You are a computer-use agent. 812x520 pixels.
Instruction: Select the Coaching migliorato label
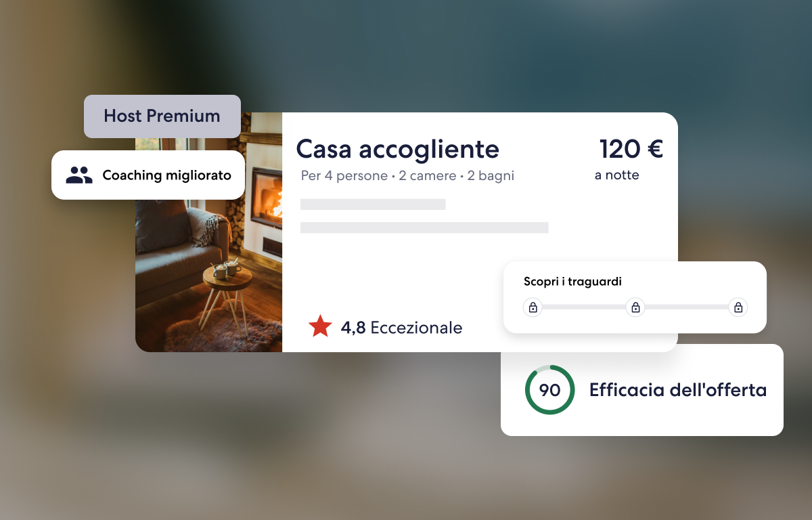click(166, 175)
